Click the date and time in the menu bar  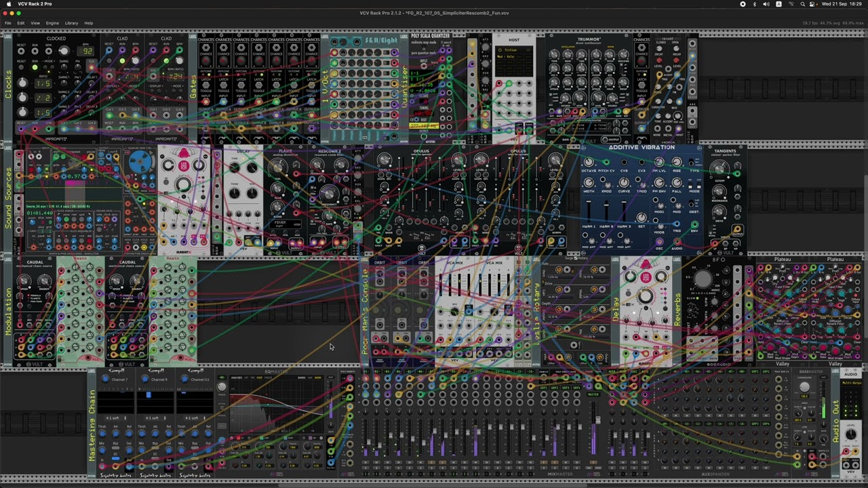[x=842, y=4]
